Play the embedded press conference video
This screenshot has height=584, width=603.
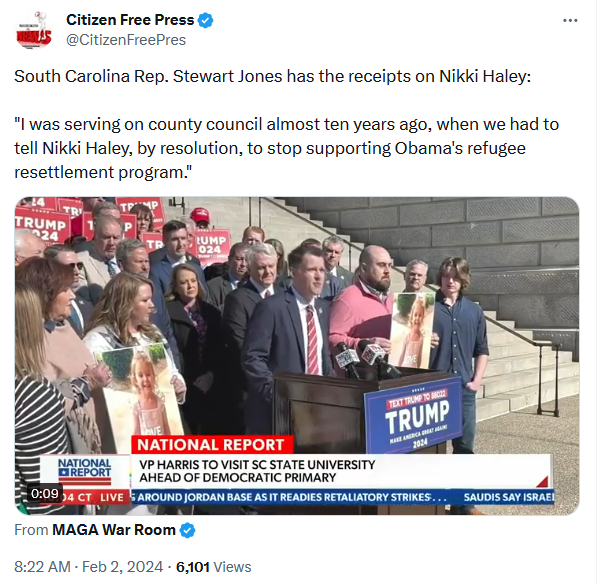coord(297,356)
